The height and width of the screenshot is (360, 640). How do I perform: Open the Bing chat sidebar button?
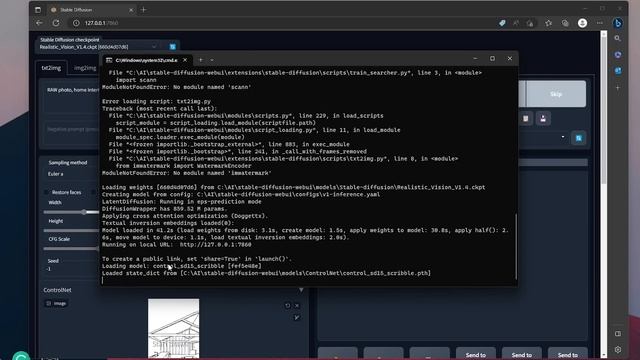pyautogui.click(x=618, y=23)
